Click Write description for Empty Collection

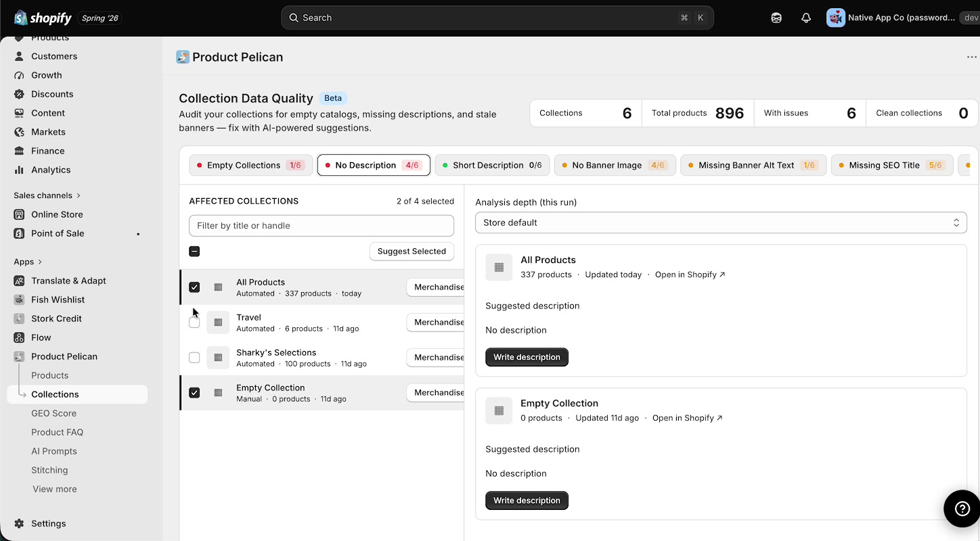(527, 500)
